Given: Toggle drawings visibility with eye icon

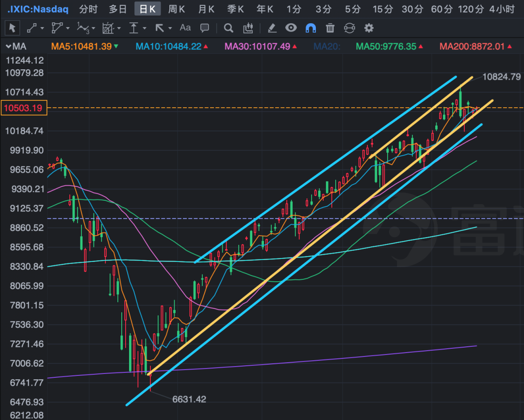Looking at the screenshot, I should pos(291,28).
